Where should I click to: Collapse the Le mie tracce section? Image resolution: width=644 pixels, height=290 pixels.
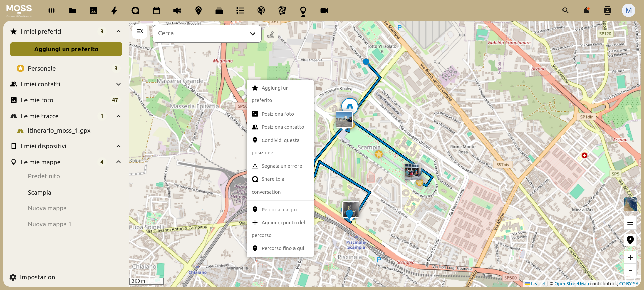pos(118,116)
